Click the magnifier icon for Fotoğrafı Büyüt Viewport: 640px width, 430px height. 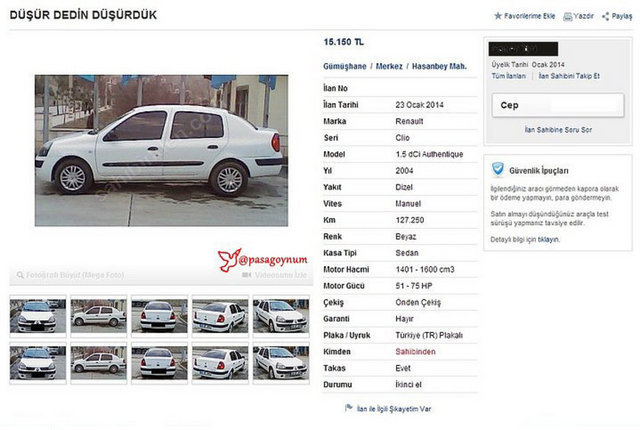[20, 275]
